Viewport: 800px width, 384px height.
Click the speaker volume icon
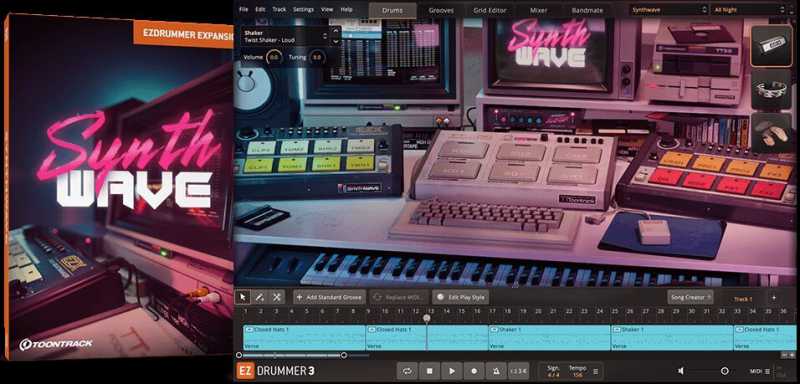pos(681,371)
